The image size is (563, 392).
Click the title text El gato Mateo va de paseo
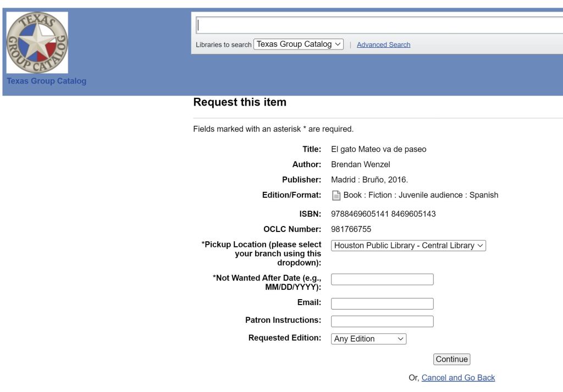click(378, 149)
